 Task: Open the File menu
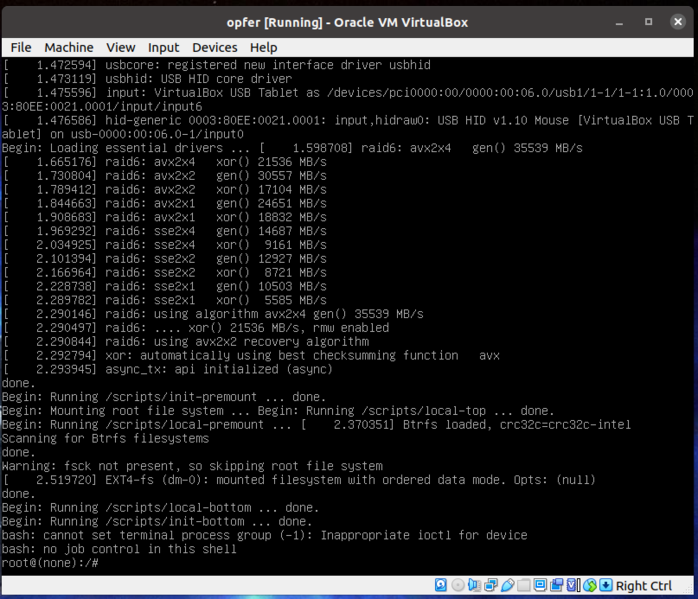(21, 47)
